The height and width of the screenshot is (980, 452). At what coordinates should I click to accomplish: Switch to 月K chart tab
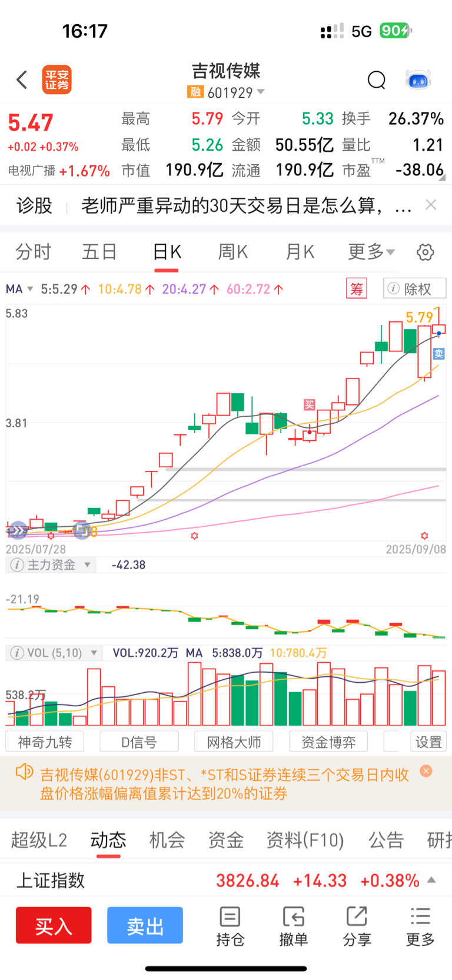click(300, 252)
